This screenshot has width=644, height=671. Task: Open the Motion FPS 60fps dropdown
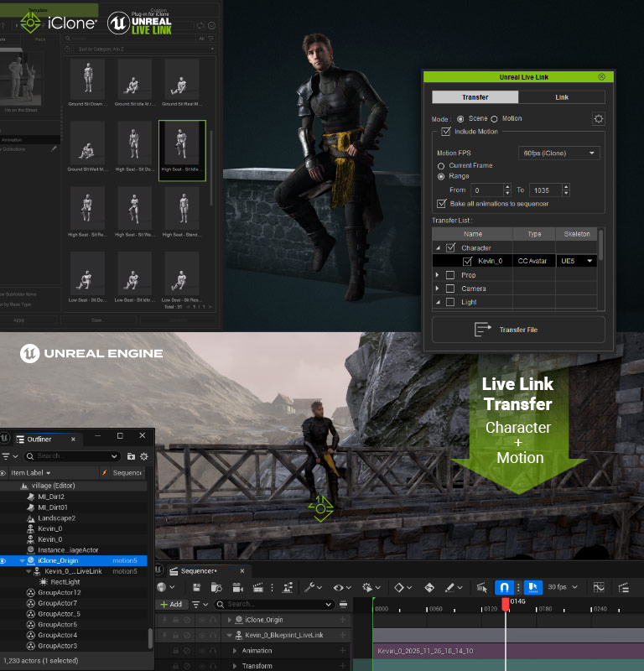pyautogui.click(x=558, y=153)
